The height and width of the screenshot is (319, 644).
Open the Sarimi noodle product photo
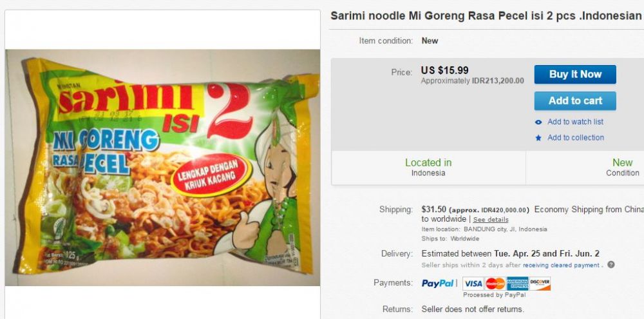click(163, 168)
